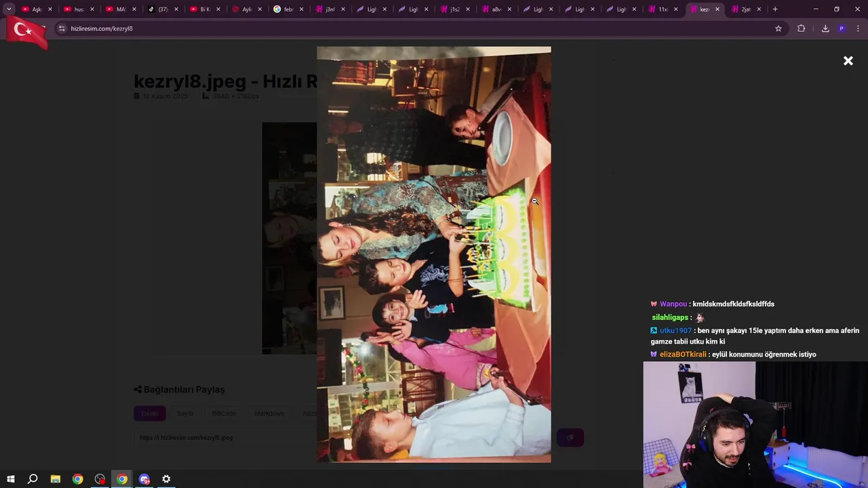
Task: Bookmark this page with the star
Action: (778, 28)
